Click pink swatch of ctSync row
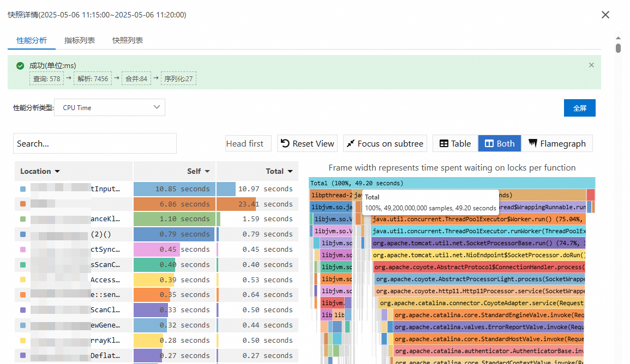Viewport: 630px width, 364px height. point(23,250)
